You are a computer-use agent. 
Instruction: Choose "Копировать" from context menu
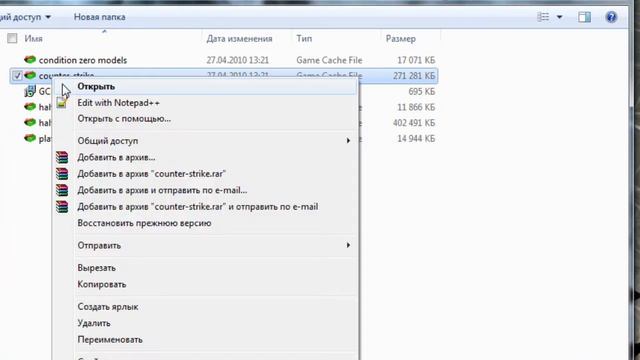(x=102, y=284)
